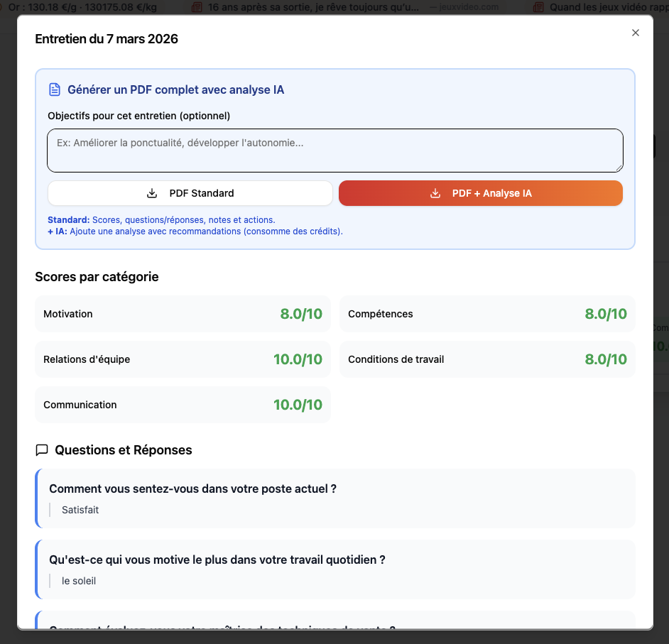Select the Motivation score card
This screenshot has height=644, width=669.
(183, 314)
